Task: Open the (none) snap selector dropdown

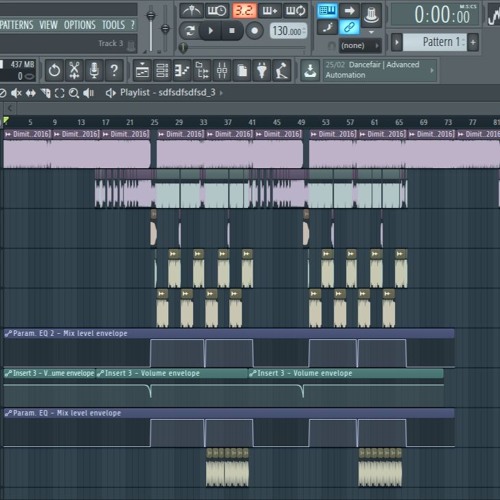Action: (360, 46)
